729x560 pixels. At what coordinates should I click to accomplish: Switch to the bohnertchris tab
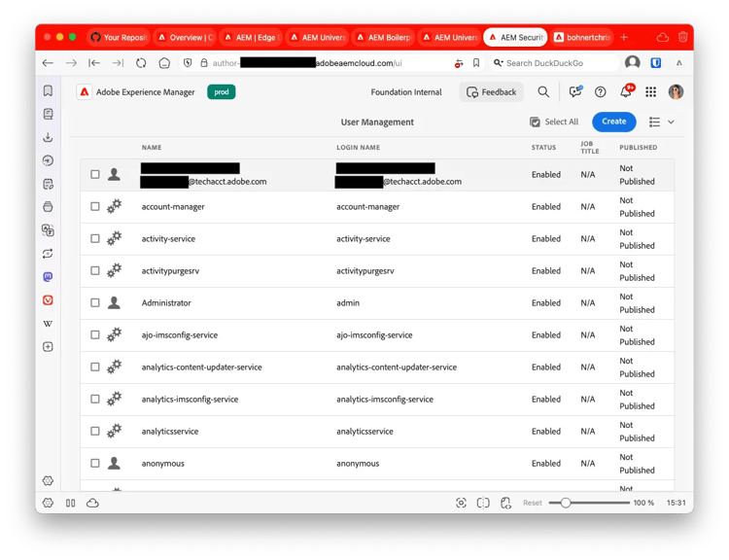582,37
